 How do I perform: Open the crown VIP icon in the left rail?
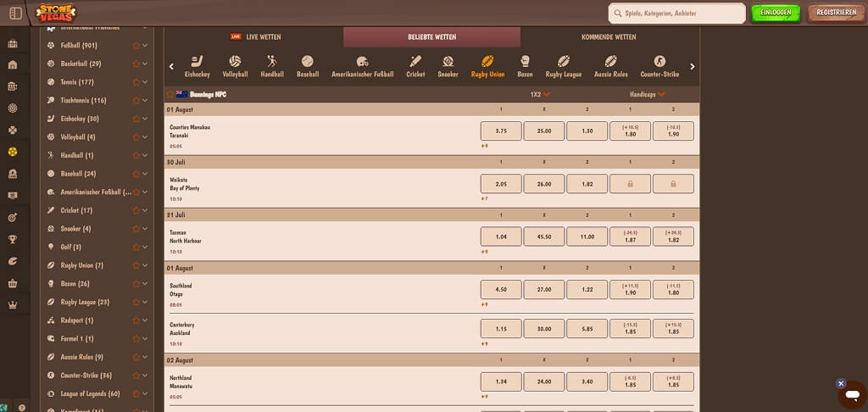(12, 305)
